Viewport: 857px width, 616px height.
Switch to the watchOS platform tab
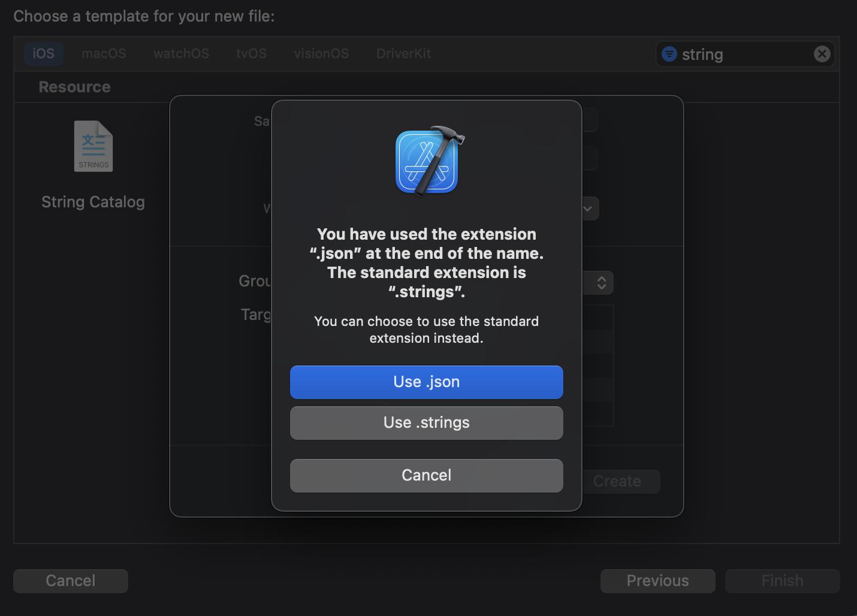(x=181, y=53)
